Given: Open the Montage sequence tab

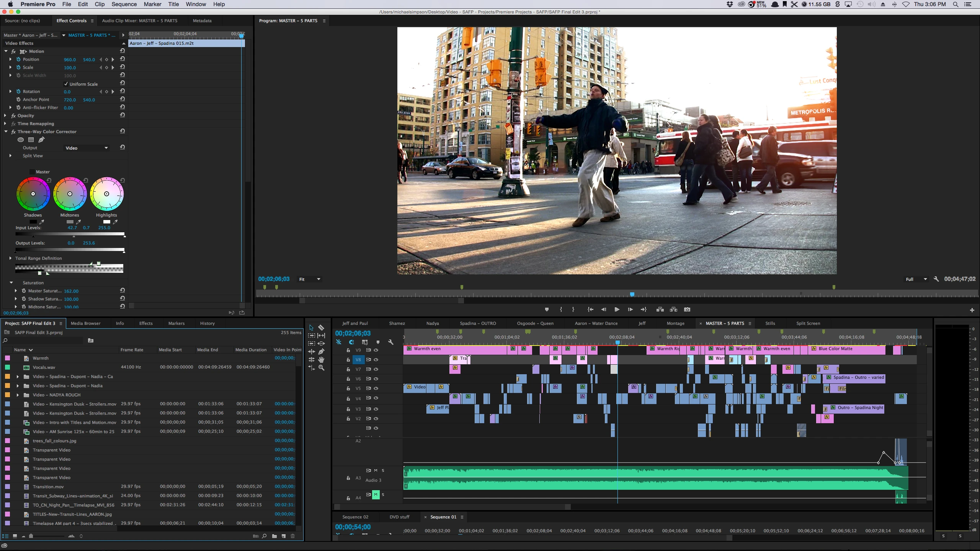Looking at the screenshot, I should tap(675, 323).
